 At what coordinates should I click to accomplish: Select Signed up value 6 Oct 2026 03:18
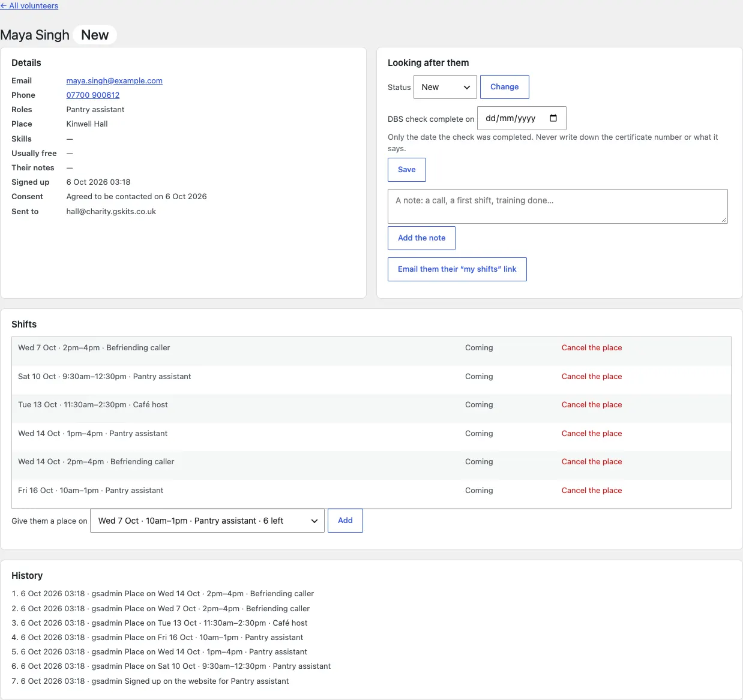coord(98,182)
